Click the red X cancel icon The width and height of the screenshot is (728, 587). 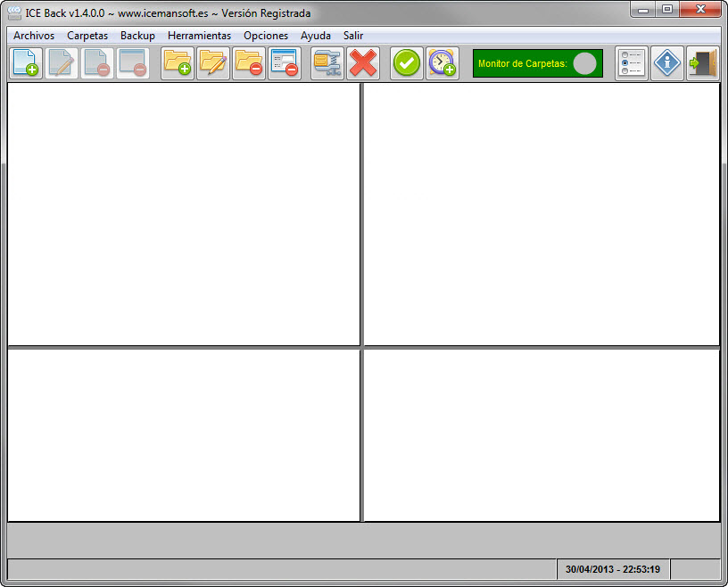tap(363, 63)
